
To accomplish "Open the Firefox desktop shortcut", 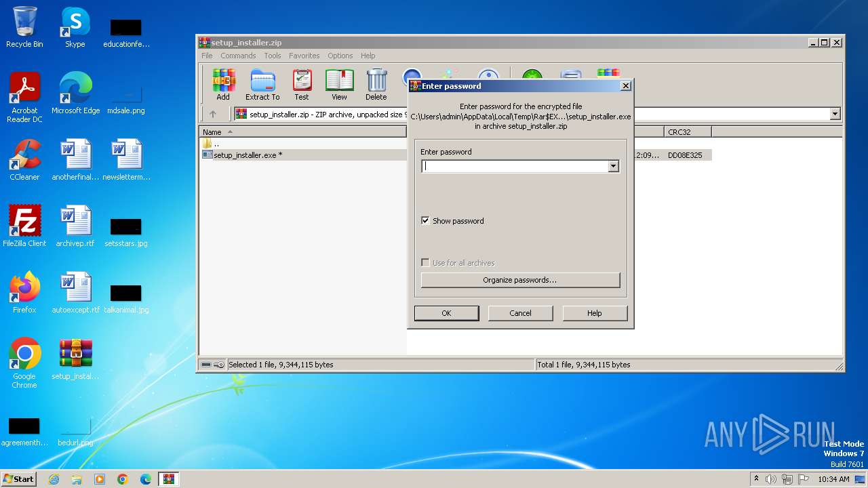I will (24, 293).
